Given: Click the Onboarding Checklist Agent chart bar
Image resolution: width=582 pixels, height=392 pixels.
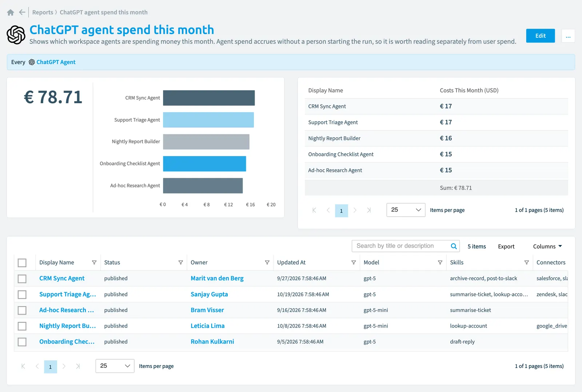Looking at the screenshot, I should coord(204,164).
